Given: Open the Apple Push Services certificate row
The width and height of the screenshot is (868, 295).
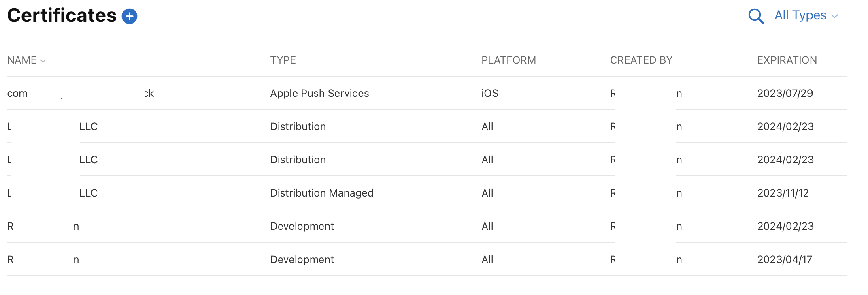Looking at the screenshot, I should click(319, 94).
